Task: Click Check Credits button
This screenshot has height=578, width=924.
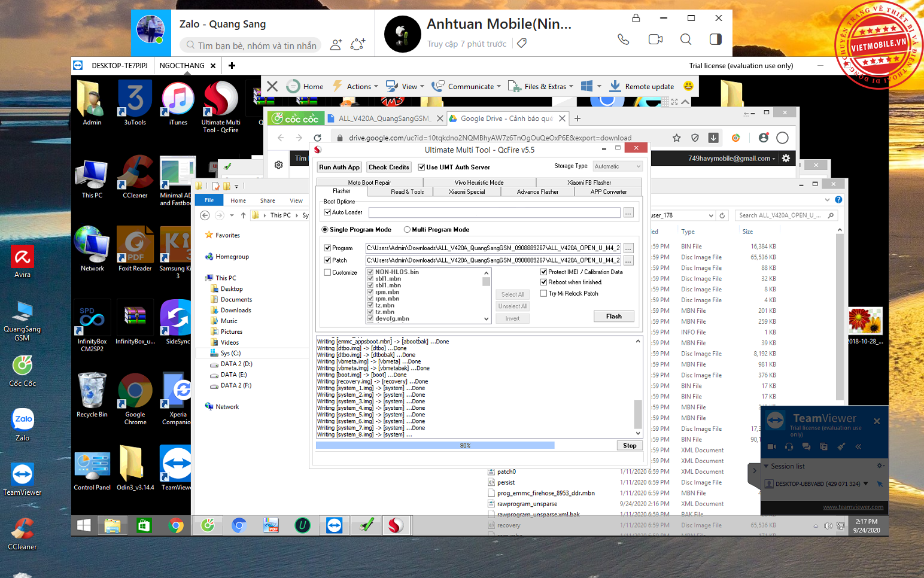Action: pyautogui.click(x=389, y=167)
